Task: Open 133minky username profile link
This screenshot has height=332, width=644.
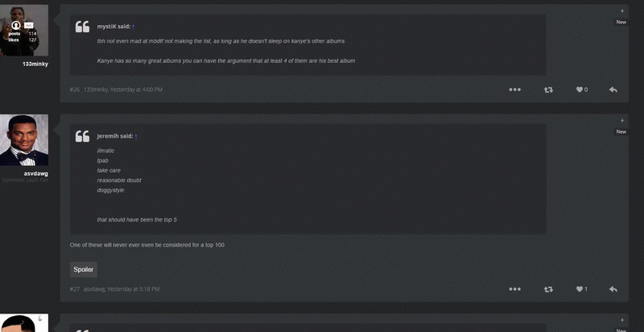Action: [35, 64]
